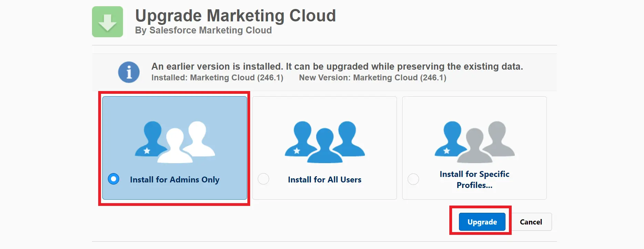Click the Specific Profiles grey people icon
644x249 pixels.
pyautogui.click(x=474, y=142)
